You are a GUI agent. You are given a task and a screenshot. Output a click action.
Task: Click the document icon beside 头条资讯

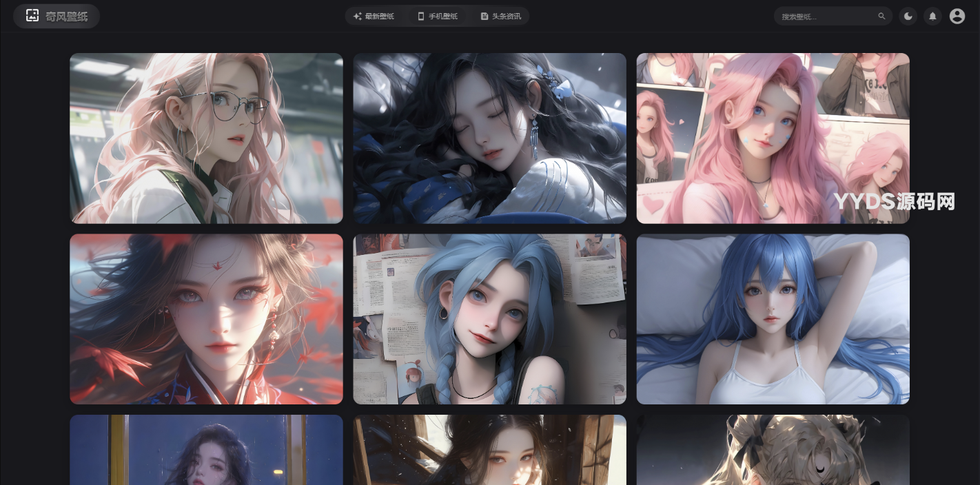484,17
